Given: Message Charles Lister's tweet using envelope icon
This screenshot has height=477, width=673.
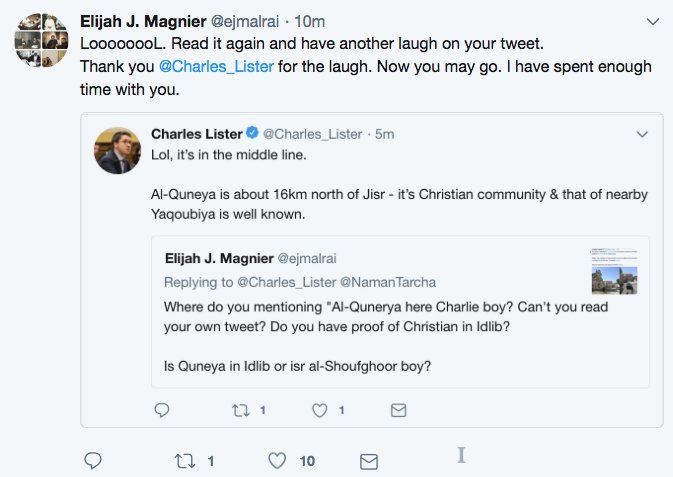Looking at the screenshot, I should (x=398, y=410).
